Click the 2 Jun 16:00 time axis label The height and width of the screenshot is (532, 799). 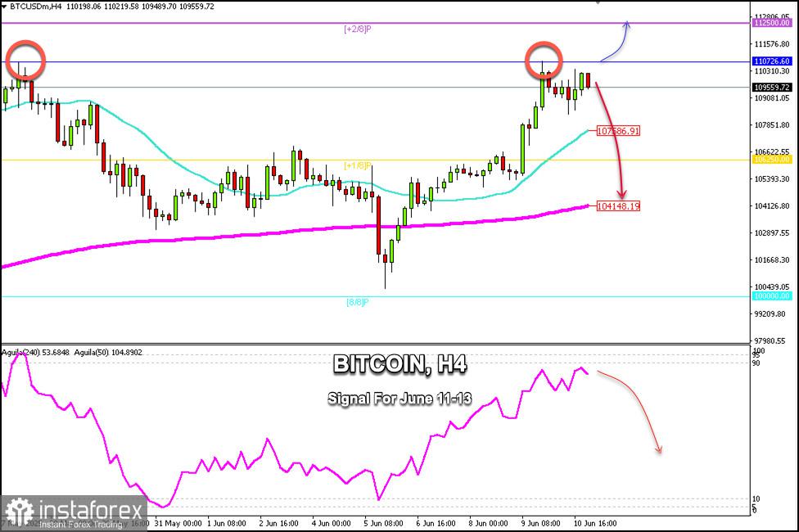tap(278, 523)
